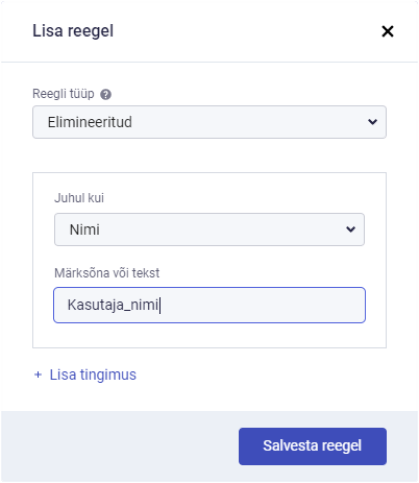Click the plus icon beside Lisa tingimus
Viewport: 419px width, 483px height.
click(x=38, y=375)
